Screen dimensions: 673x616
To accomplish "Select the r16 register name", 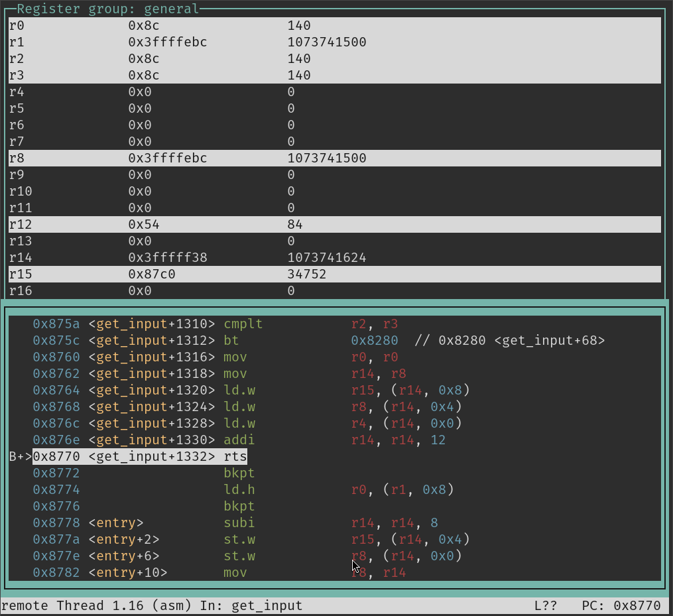I will 21,290.
